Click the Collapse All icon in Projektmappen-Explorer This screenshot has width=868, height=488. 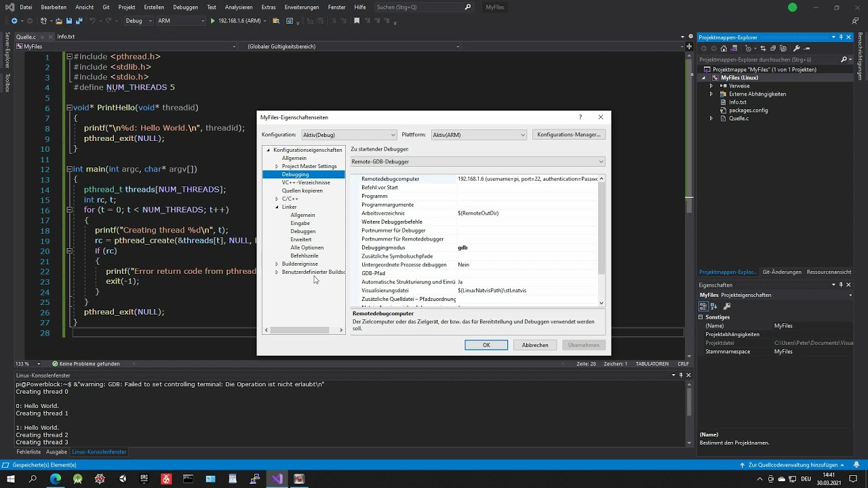[x=773, y=48]
